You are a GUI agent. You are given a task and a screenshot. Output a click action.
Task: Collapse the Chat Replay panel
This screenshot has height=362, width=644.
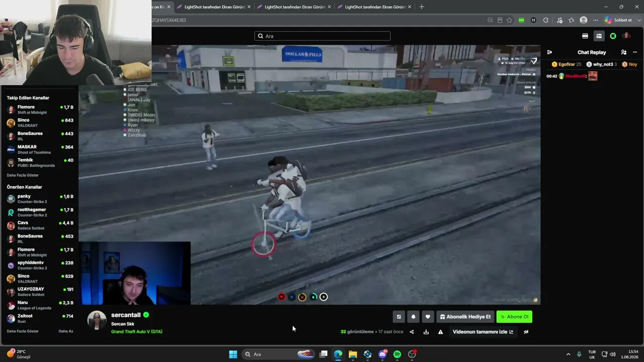(x=549, y=52)
